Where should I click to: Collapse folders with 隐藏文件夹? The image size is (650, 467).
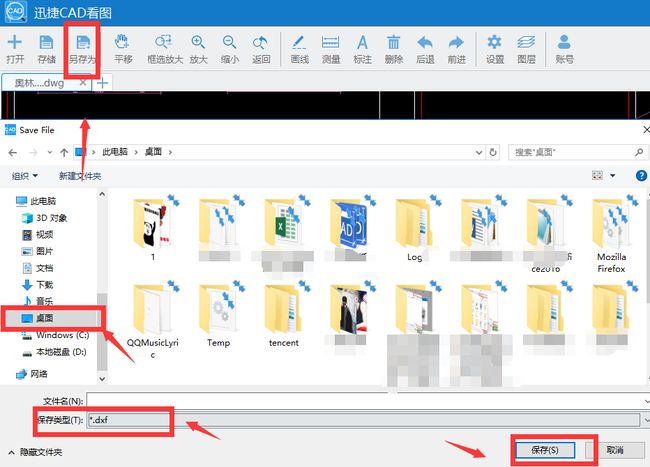pyautogui.click(x=35, y=452)
